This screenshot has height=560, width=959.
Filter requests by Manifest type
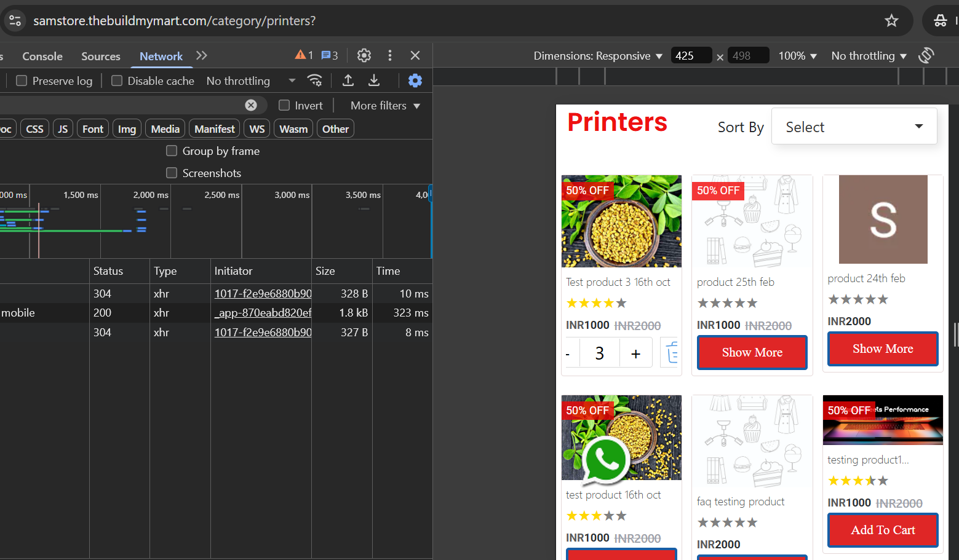pos(215,128)
